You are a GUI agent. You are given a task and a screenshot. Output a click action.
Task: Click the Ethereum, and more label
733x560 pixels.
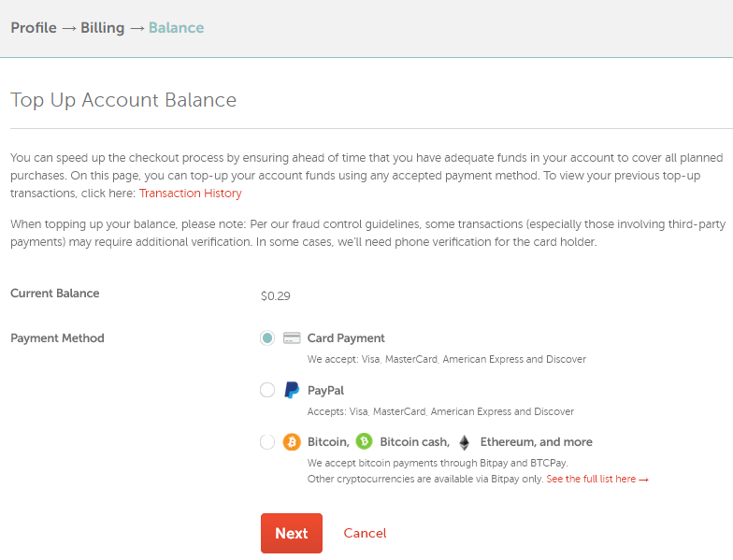tap(537, 441)
